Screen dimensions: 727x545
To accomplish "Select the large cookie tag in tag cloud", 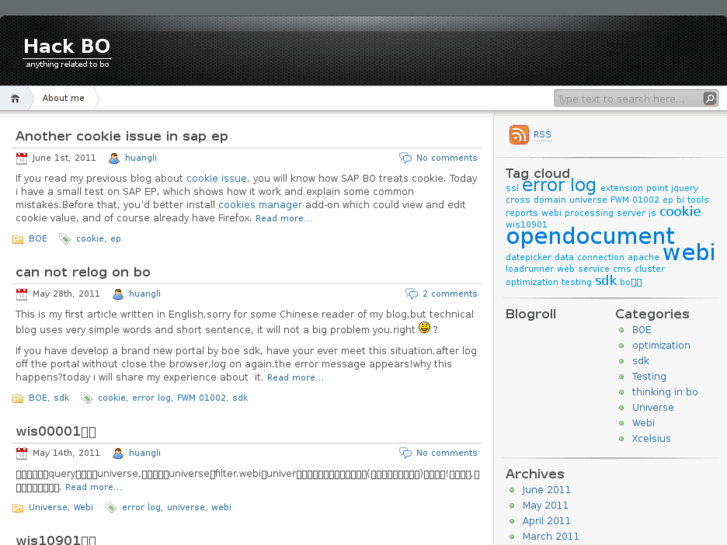I will [680, 212].
